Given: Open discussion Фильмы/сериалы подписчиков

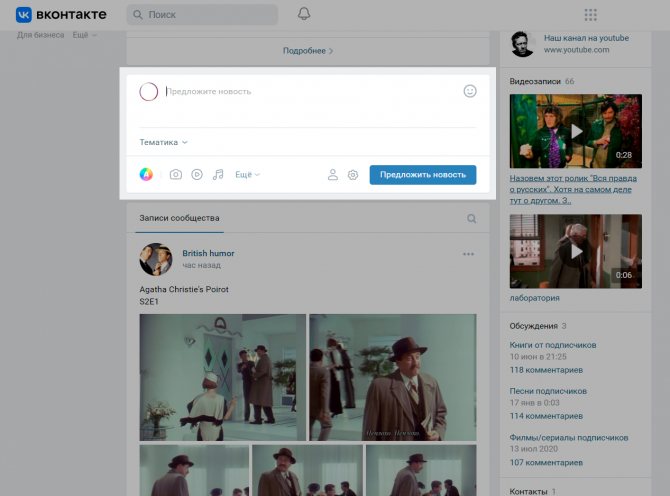Looking at the screenshot, I should pyautogui.click(x=569, y=437).
